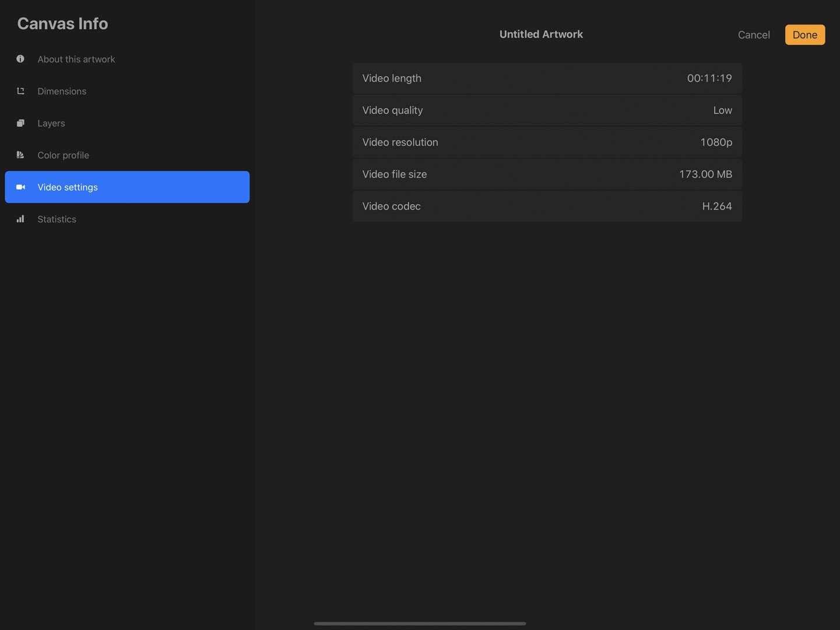Switch to the Statistics tab
Image resolution: width=840 pixels, height=630 pixels.
pos(57,219)
